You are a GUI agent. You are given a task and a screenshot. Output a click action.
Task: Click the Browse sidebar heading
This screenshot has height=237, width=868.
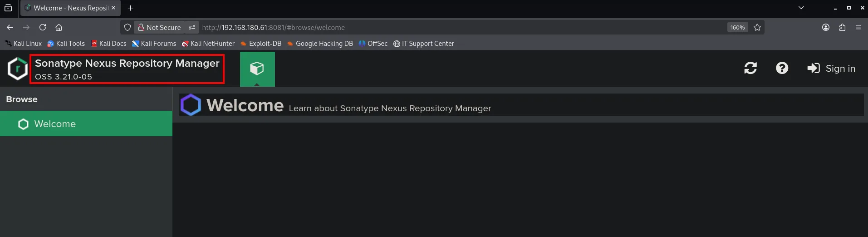pyautogui.click(x=22, y=99)
